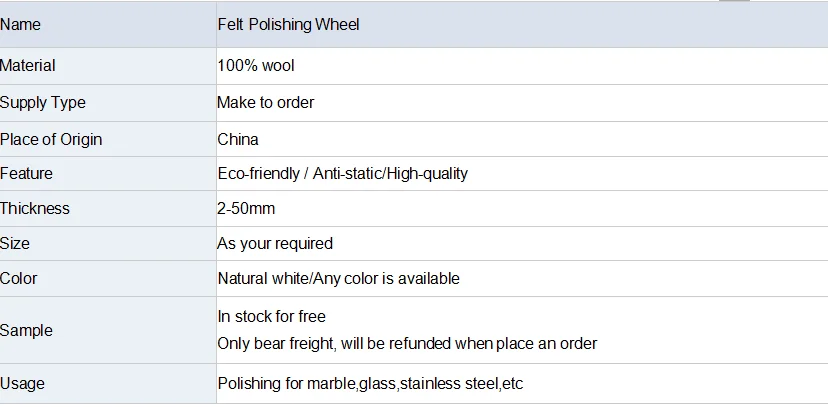828x407 pixels.
Task: Click the Size row label
Action: [x=15, y=244]
